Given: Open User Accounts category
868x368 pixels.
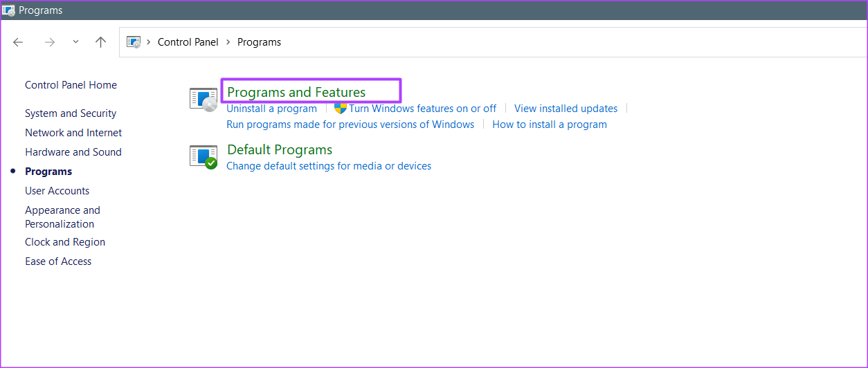Looking at the screenshot, I should (57, 191).
